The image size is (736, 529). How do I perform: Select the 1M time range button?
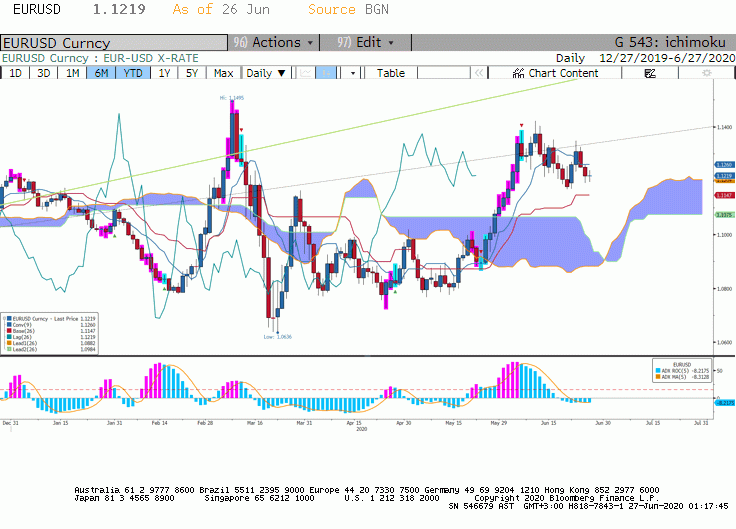(x=72, y=73)
